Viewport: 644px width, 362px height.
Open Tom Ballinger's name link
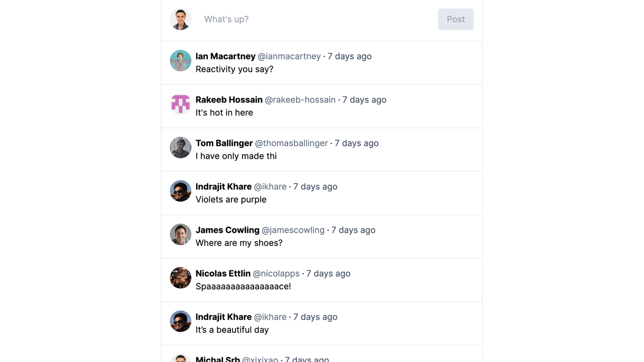[224, 143]
